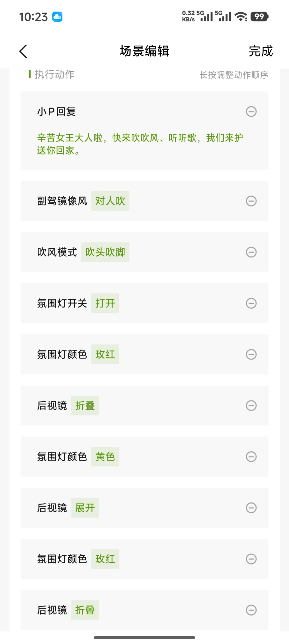Viewport: 289px width, 644px height.
Task: Remove the 氛围灯颜色 黄色 action
Action: (251, 456)
